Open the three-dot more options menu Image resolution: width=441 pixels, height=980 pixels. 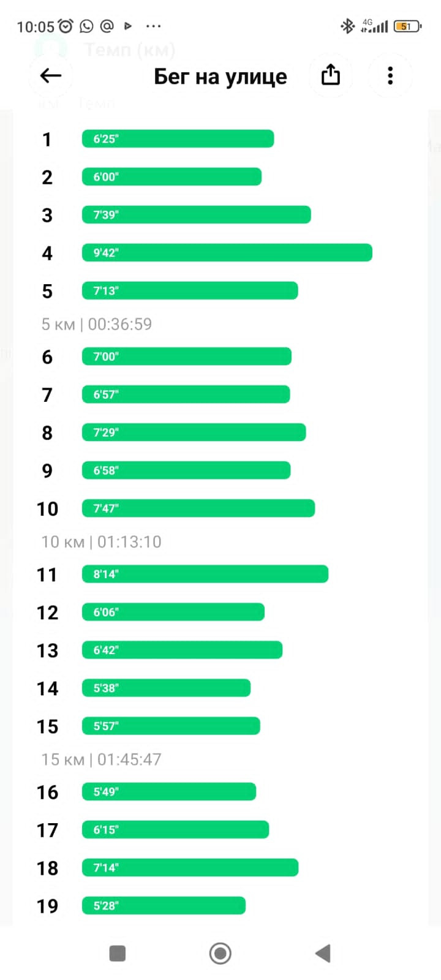pos(390,75)
